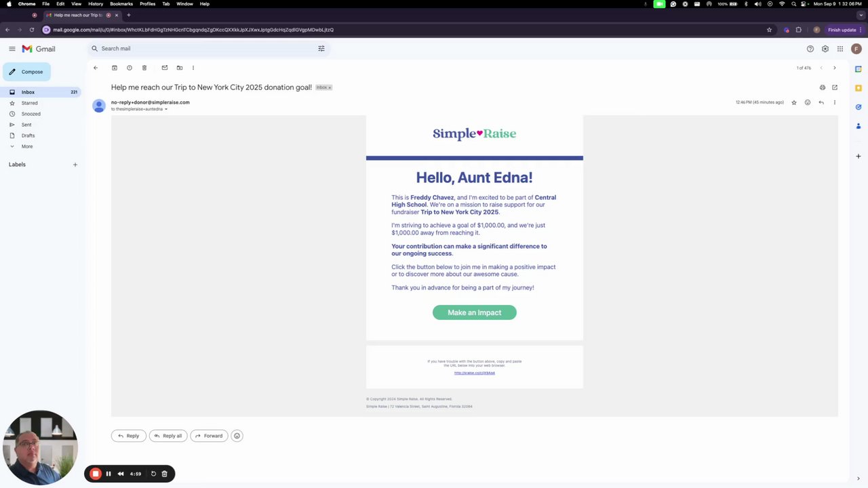Image resolution: width=868 pixels, height=488 pixels.
Task: Click the browser address bar
Action: point(407,30)
